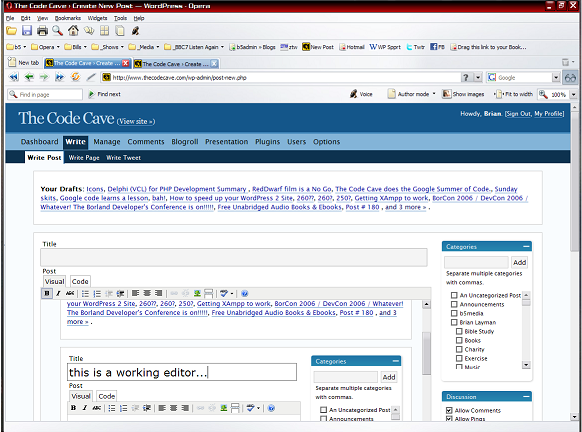
Task: Check An Uncategorized Post in outer Categories
Action: pyautogui.click(x=454, y=295)
